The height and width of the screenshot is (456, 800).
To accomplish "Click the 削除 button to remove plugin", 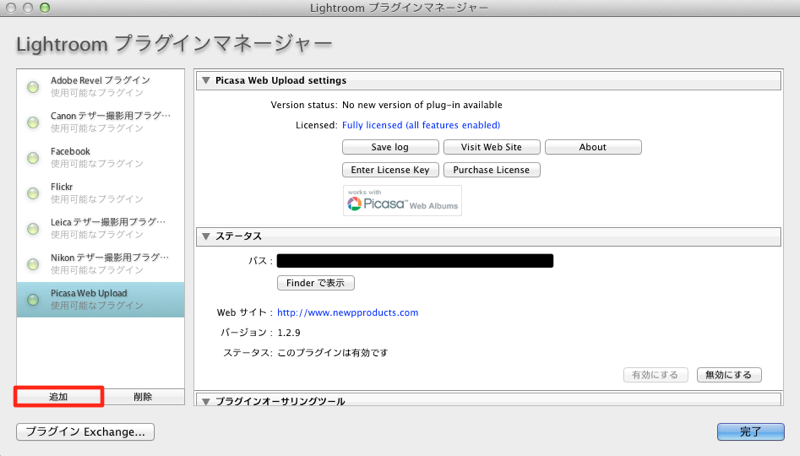I will 143,397.
